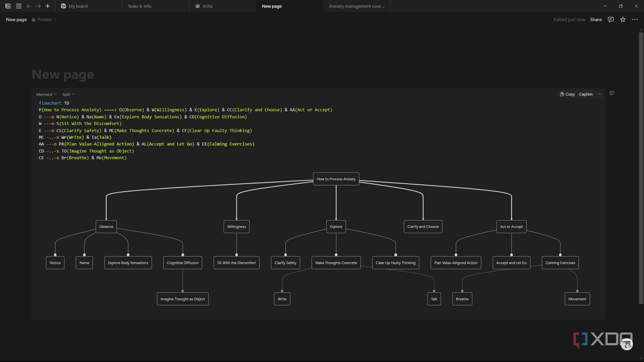Viewport: 644px width, 362px height.
Task: Open the Anxiety management course tab
Action: click(x=357, y=6)
